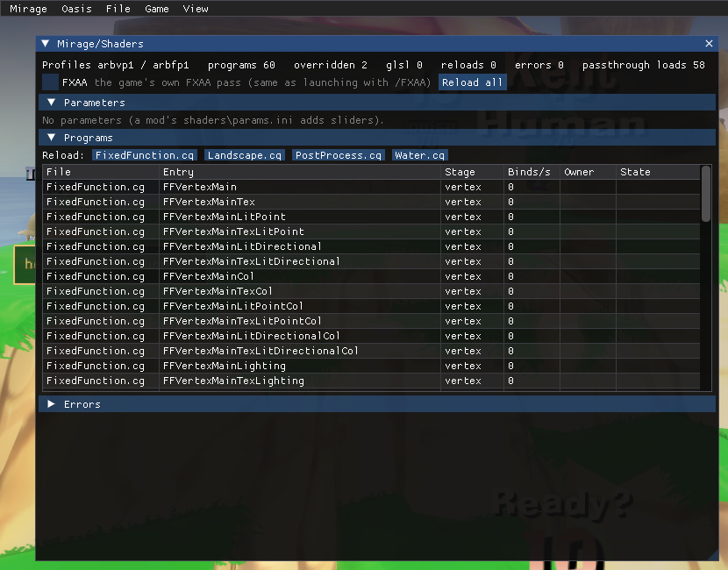This screenshot has height=570, width=728.
Task: Click the 'overridden 2' statistic
Action: (331, 65)
